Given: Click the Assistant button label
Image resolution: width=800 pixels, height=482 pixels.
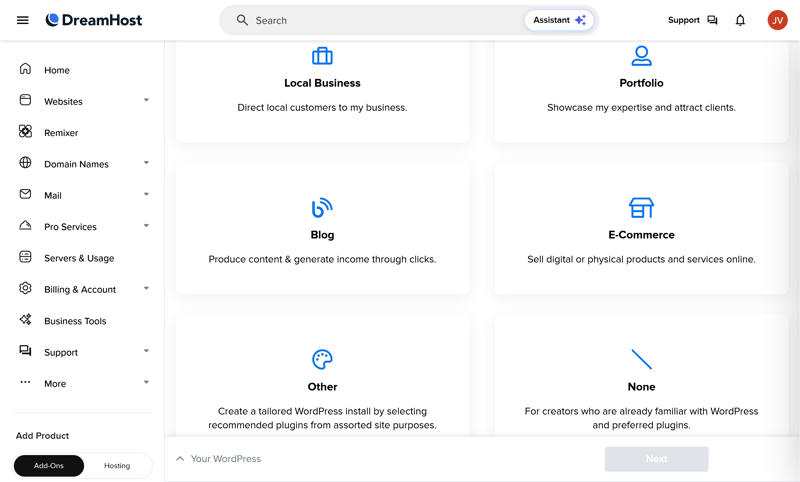Looking at the screenshot, I should click(552, 20).
